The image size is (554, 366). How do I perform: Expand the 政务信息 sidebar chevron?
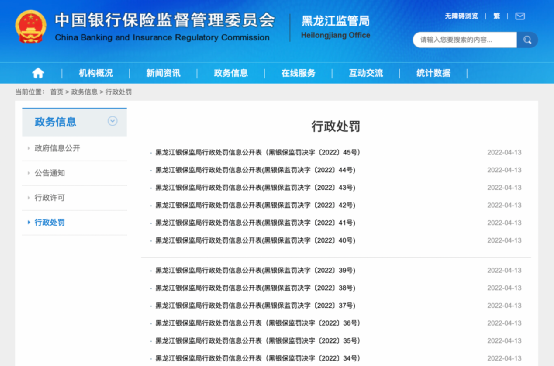pos(112,121)
